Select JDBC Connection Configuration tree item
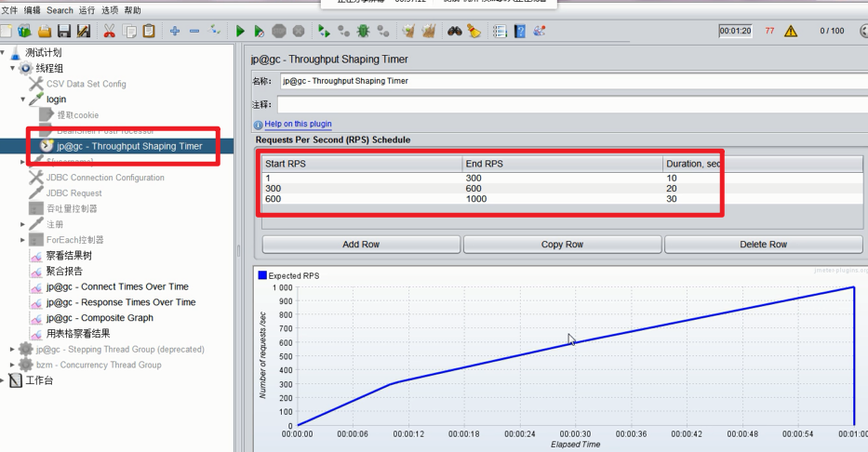The width and height of the screenshot is (868, 452). coord(105,178)
